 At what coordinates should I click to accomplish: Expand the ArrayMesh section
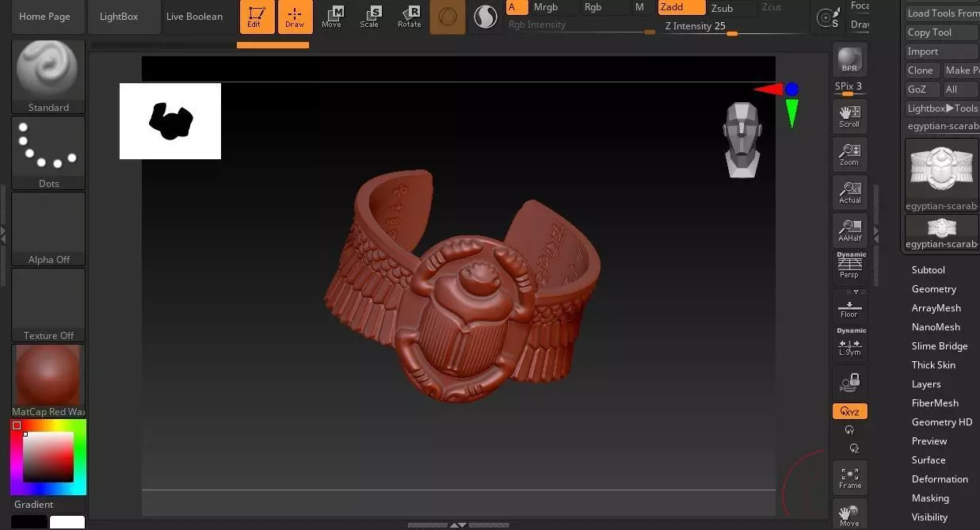click(x=936, y=308)
